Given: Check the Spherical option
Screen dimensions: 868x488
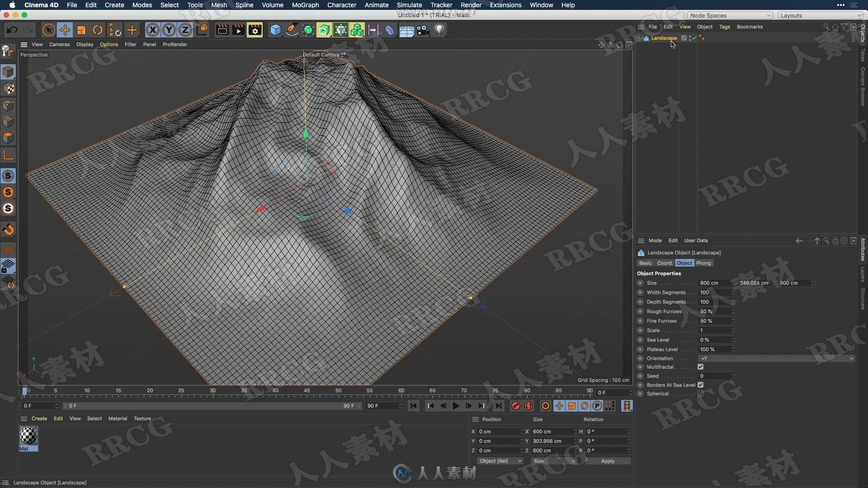Looking at the screenshot, I should point(700,394).
